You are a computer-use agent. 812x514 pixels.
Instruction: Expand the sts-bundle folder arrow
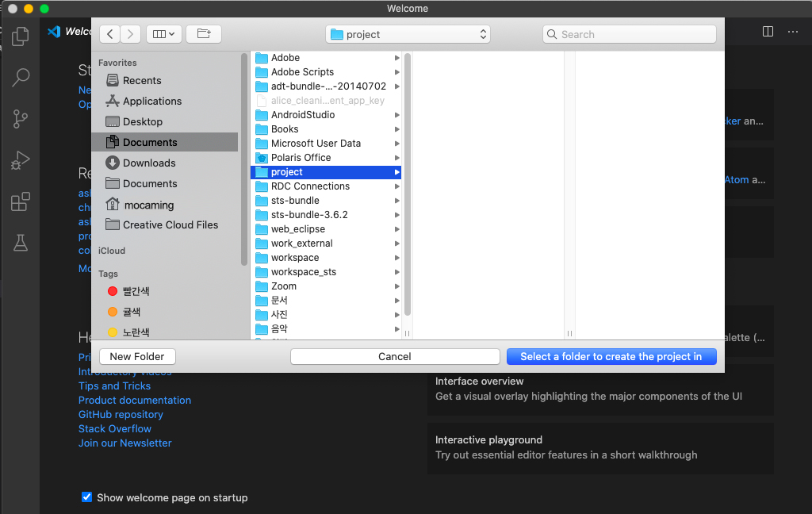396,201
